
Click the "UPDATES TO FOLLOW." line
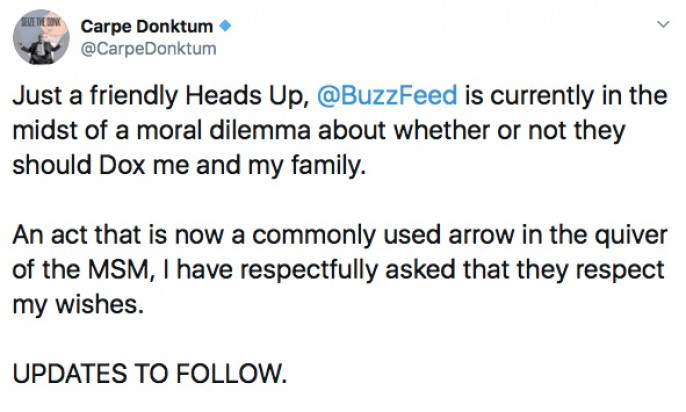click(150, 375)
